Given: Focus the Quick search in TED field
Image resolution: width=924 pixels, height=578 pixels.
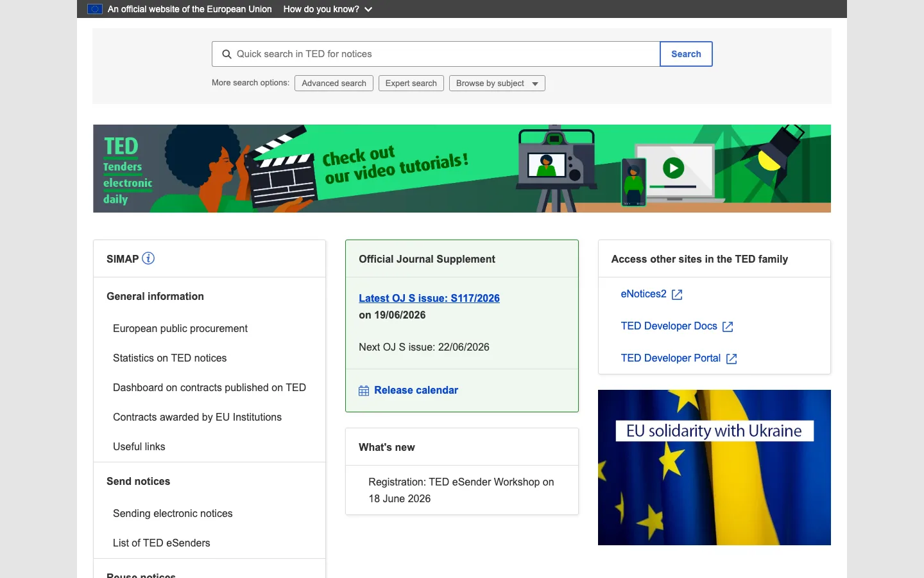Looking at the screenshot, I should pyautogui.click(x=436, y=54).
